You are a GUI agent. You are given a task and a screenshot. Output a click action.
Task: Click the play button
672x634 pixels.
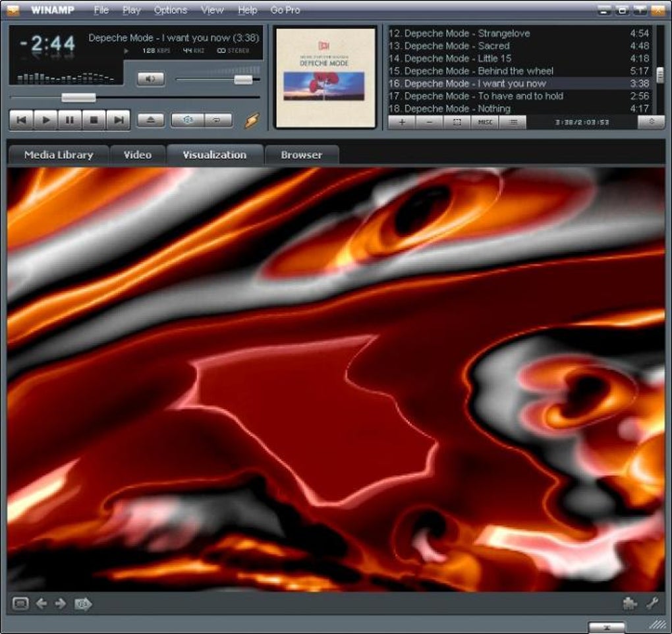(x=45, y=120)
